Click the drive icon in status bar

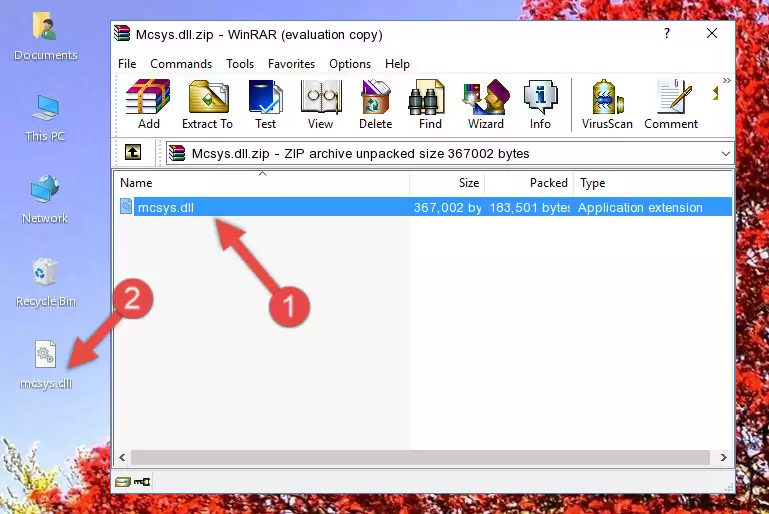(x=123, y=482)
